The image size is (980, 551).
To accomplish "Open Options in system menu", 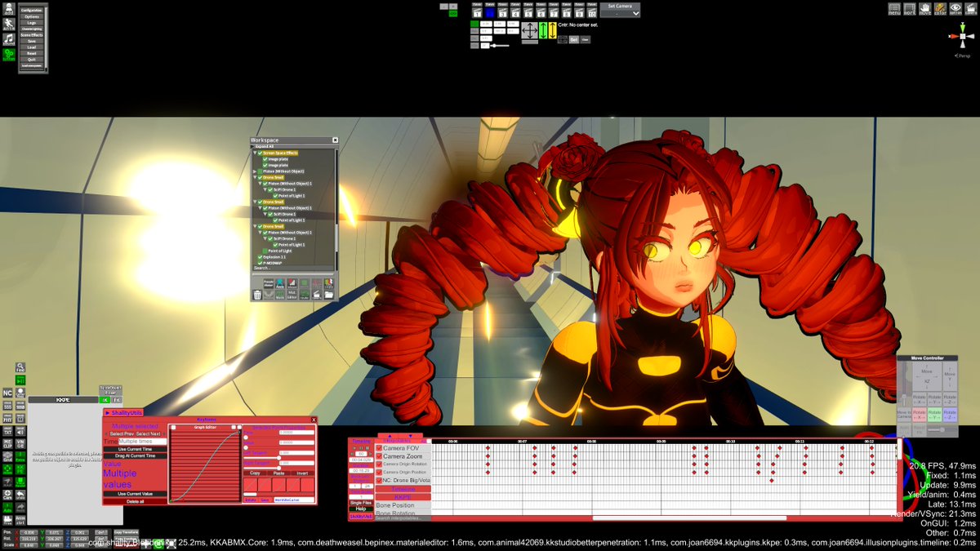I will pyautogui.click(x=32, y=17).
